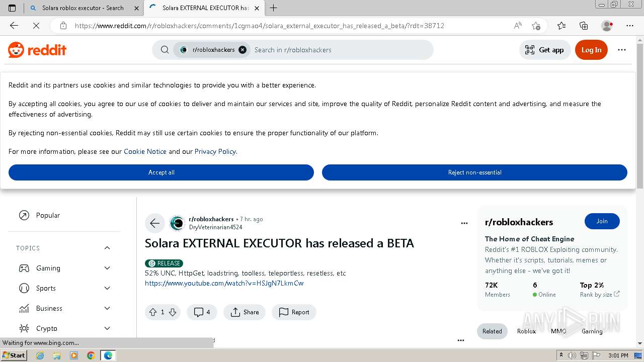
Task: Open the 4 comments button
Action: tap(202, 312)
